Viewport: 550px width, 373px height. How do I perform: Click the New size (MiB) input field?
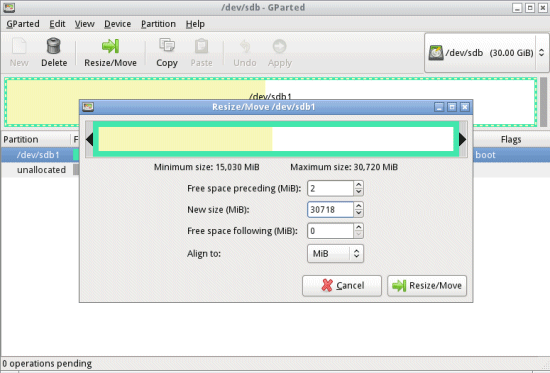pyautogui.click(x=330, y=209)
